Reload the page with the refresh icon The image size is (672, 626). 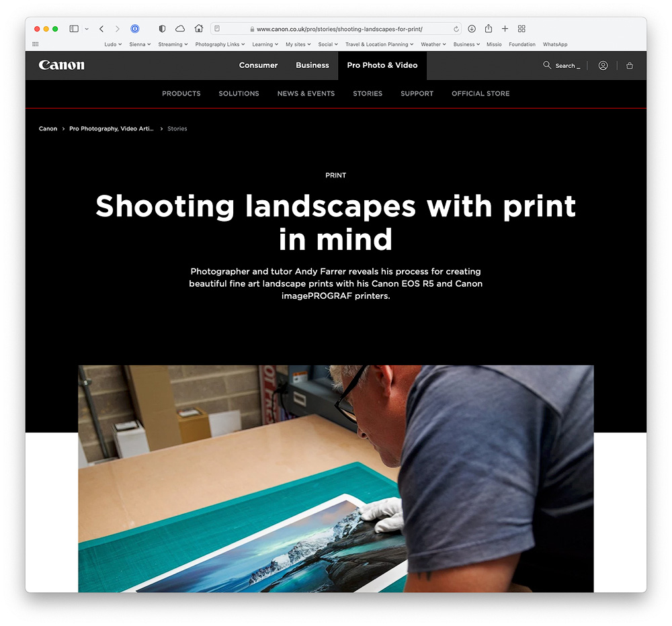tap(456, 29)
